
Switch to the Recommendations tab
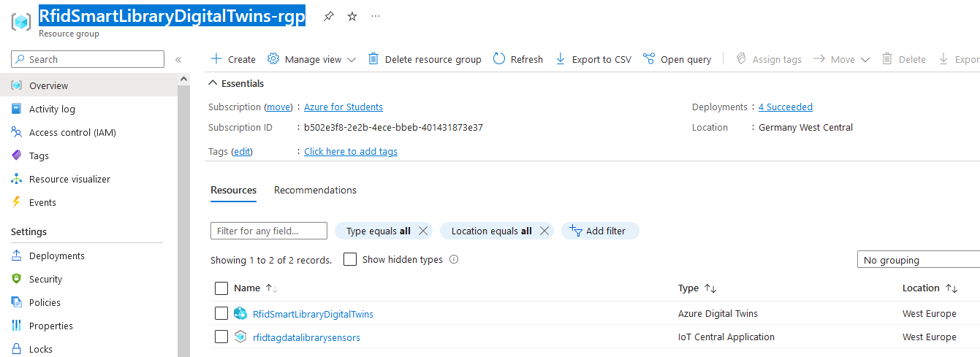[316, 190]
